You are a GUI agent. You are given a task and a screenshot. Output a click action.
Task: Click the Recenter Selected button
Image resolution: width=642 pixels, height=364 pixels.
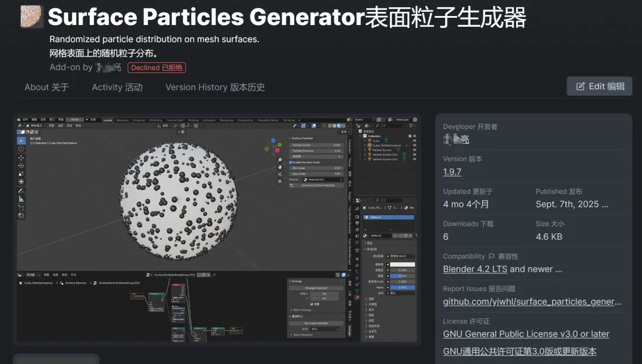[316, 323]
